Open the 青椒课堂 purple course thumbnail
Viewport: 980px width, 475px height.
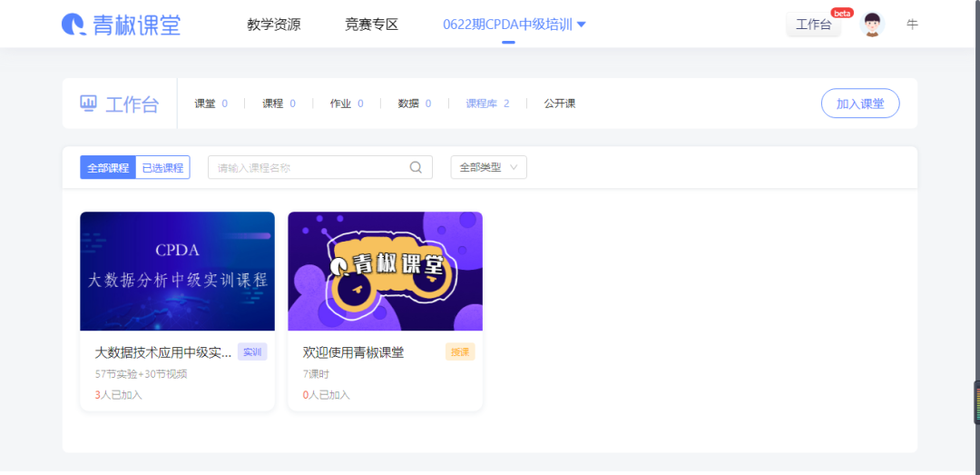coord(385,271)
